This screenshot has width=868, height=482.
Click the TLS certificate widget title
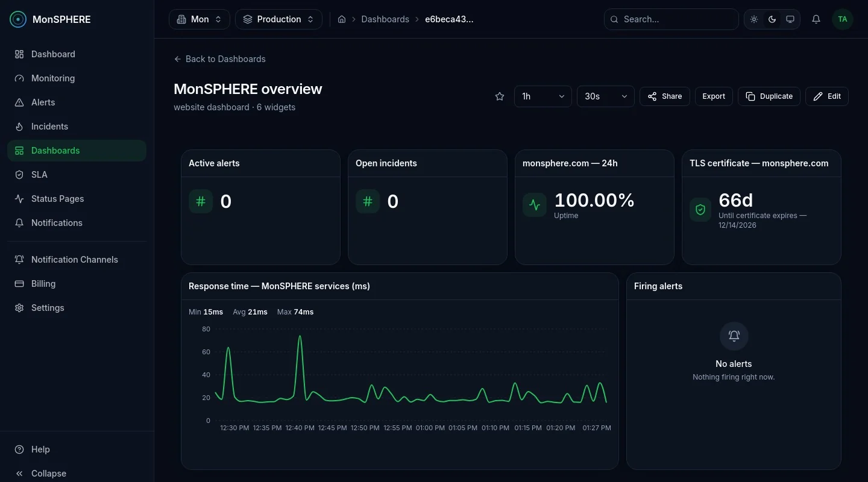[759, 163]
